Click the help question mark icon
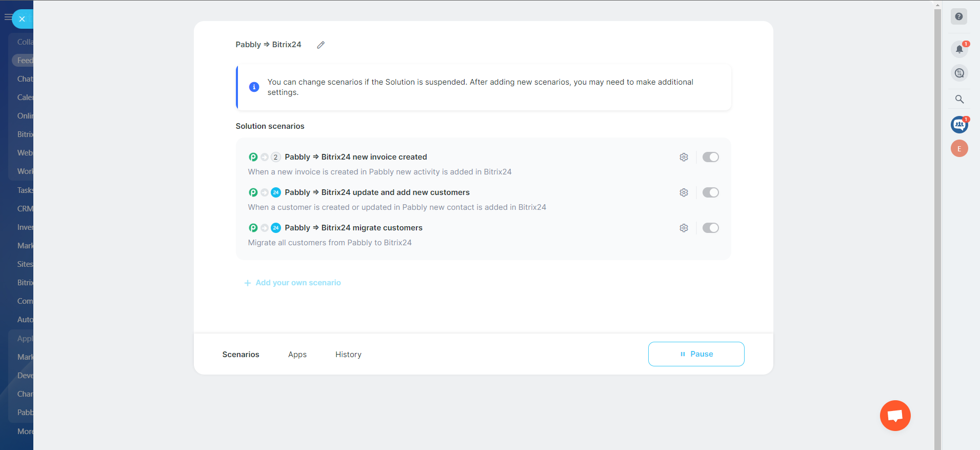Screen dimensions: 980x450 (958, 17)
